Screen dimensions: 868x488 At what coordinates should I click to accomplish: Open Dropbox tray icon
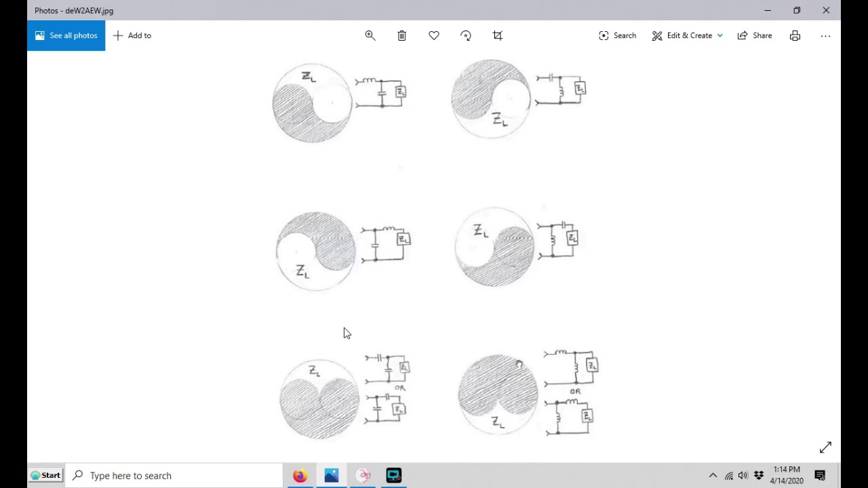758,475
